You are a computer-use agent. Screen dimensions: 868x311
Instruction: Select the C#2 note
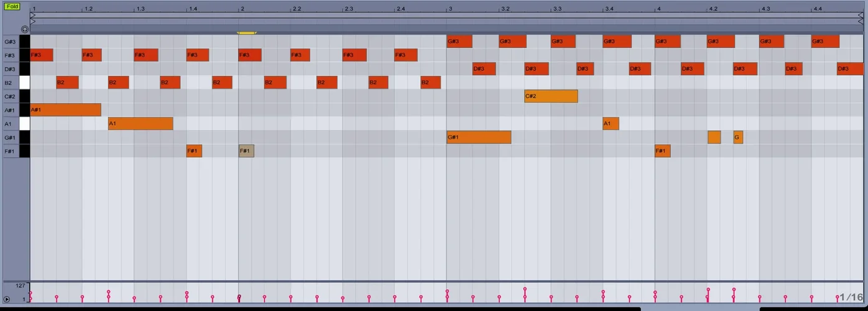[551, 96]
